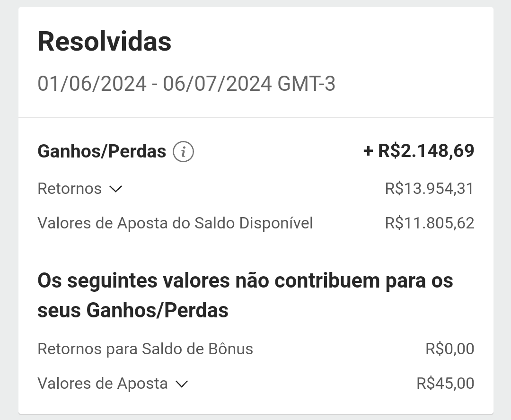Click the R$0,00 bonus returns value
The height and width of the screenshot is (420, 511).
click(x=450, y=349)
